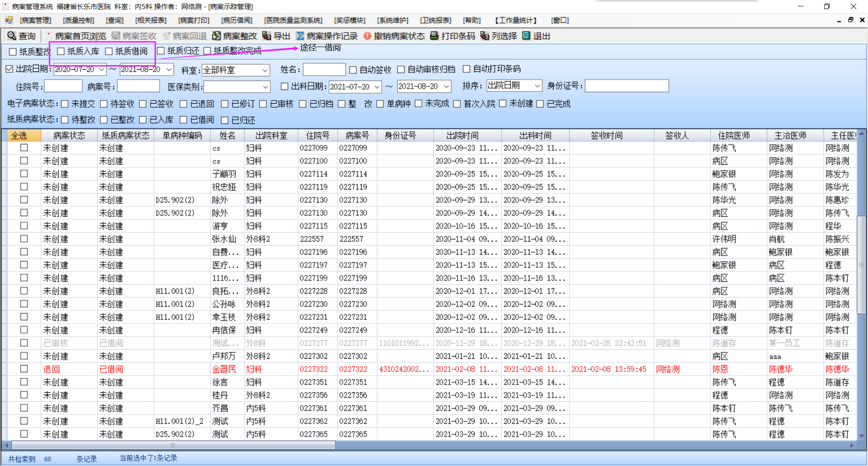Viewport: 868px width, 466px height.
Task: Expand the 出院日期 end date dropdown
Action: [169, 70]
